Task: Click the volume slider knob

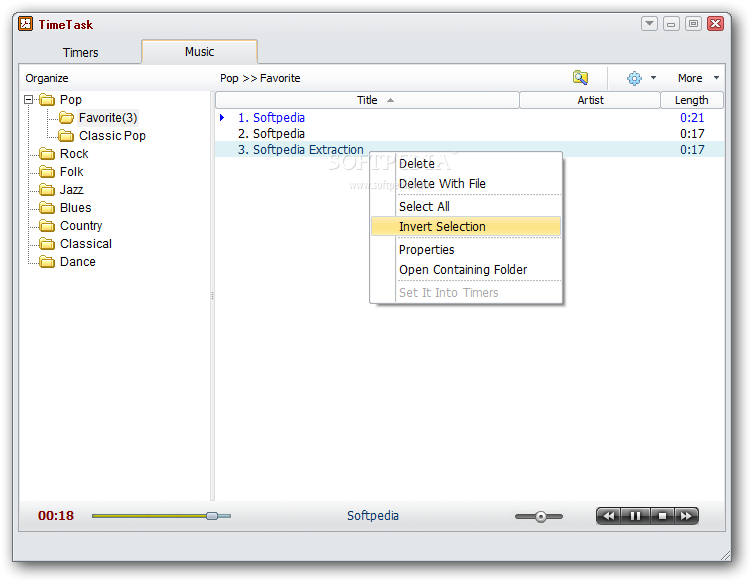Action: coord(541,516)
